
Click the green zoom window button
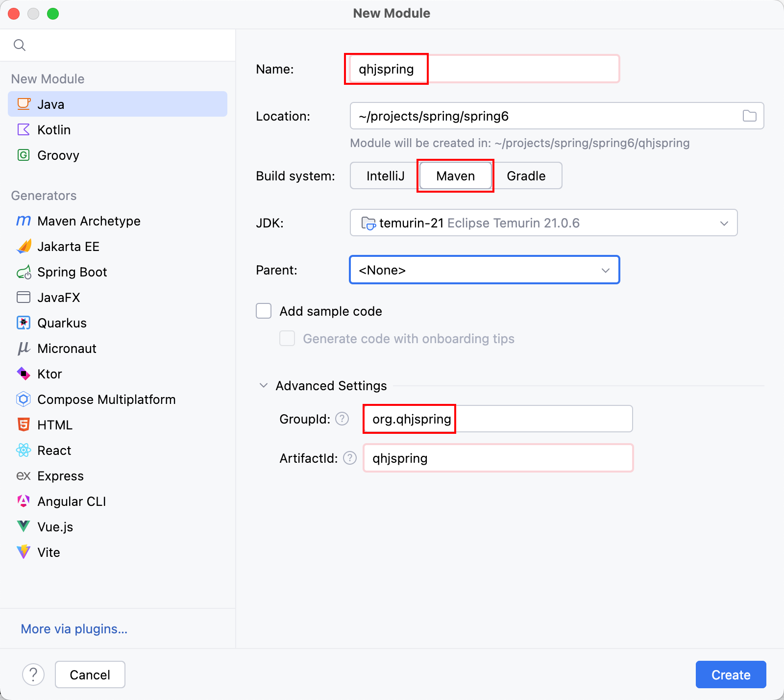point(53,14)
